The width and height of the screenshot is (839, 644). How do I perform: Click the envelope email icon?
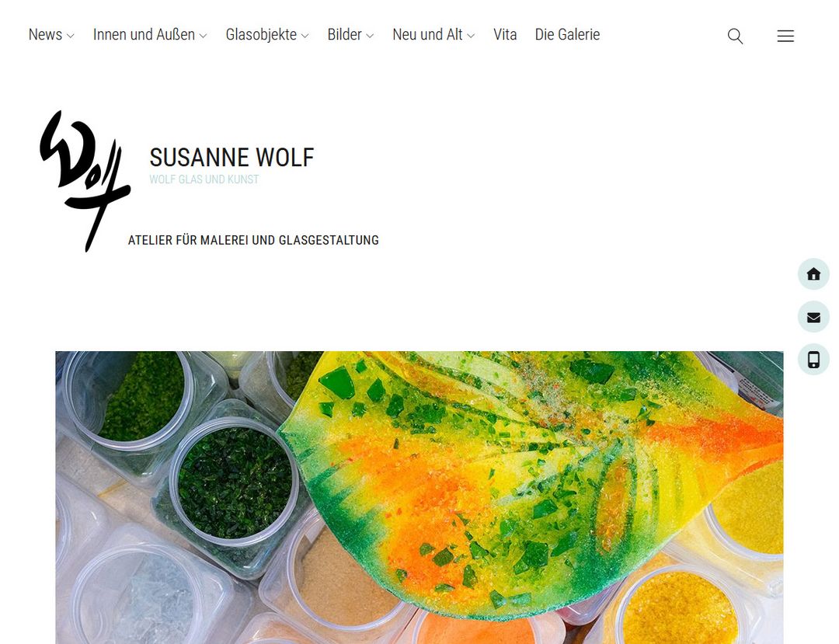[813, 317]
